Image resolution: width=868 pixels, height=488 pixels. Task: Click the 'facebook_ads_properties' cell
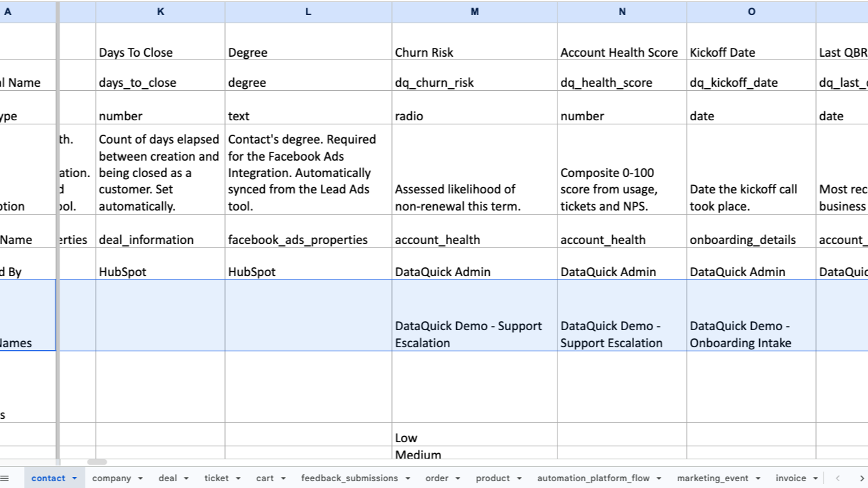click(x=308, y=232)
